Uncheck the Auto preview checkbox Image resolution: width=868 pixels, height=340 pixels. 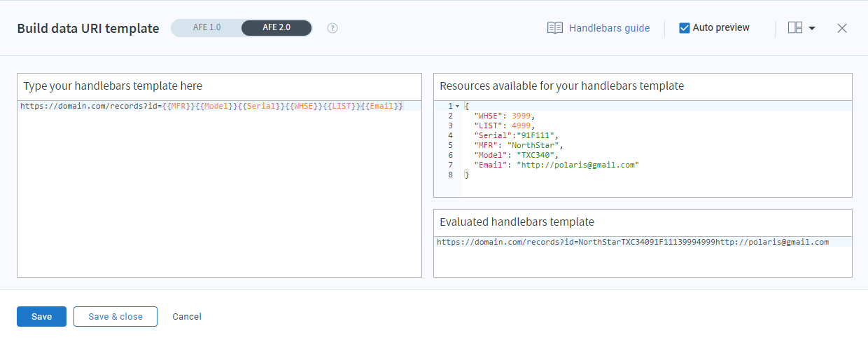point(685,28)
